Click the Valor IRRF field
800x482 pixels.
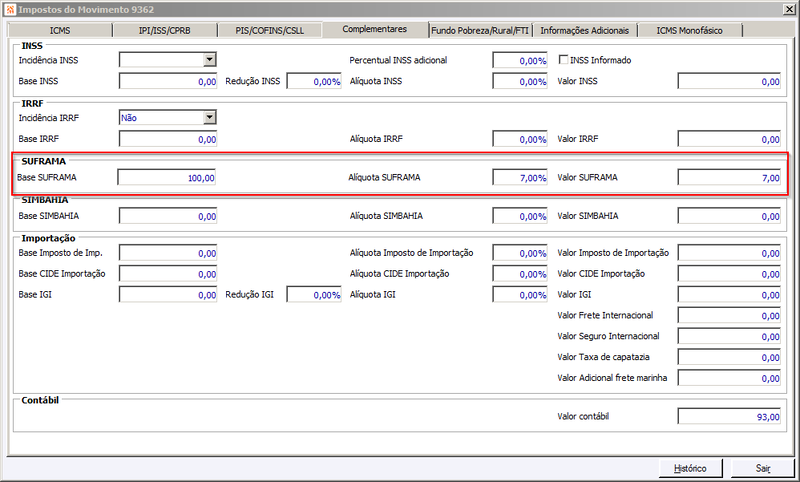[x=729, y=139]
